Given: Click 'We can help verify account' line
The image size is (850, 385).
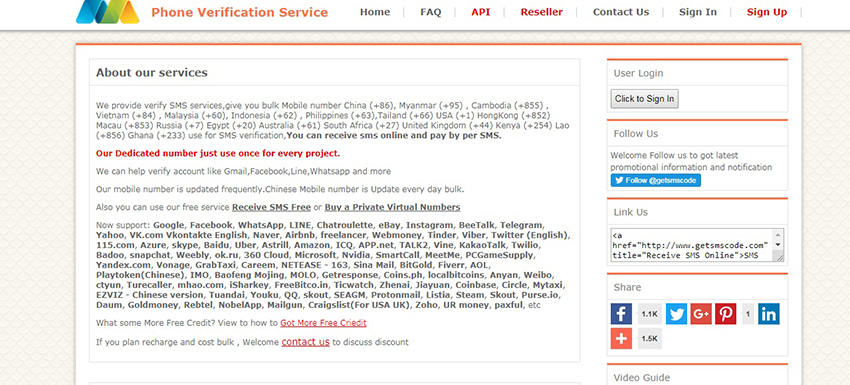Looking at the screenshot, I should (x=243, y=171).
